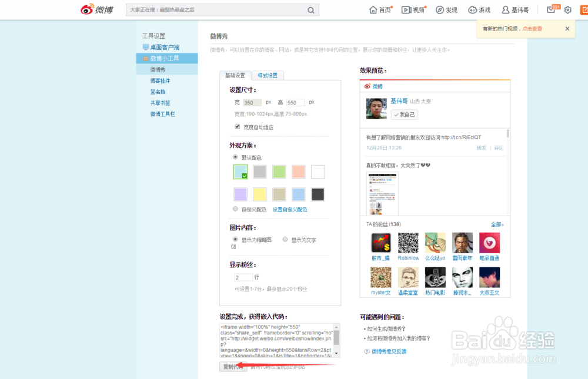The image size is (588, 379).
Task: Click 如何将微博秀加入我的博客 link
Action: [399, 338]
